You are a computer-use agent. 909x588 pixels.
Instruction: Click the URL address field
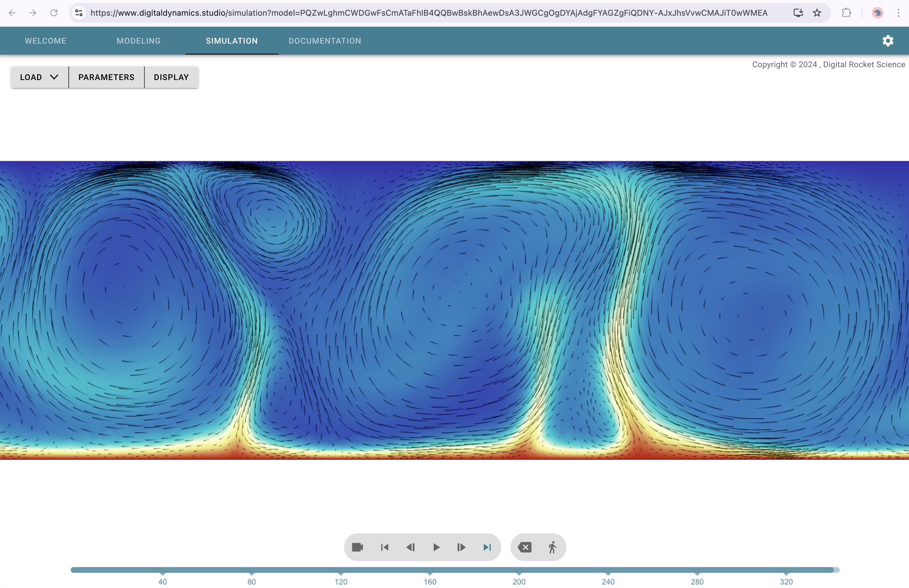pyautogui.click(x=429, y=13)
